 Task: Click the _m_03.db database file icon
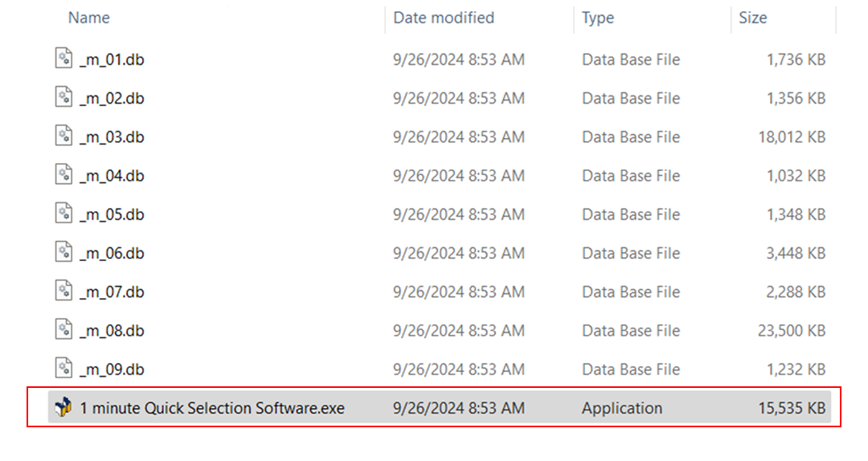pos(63,137)
